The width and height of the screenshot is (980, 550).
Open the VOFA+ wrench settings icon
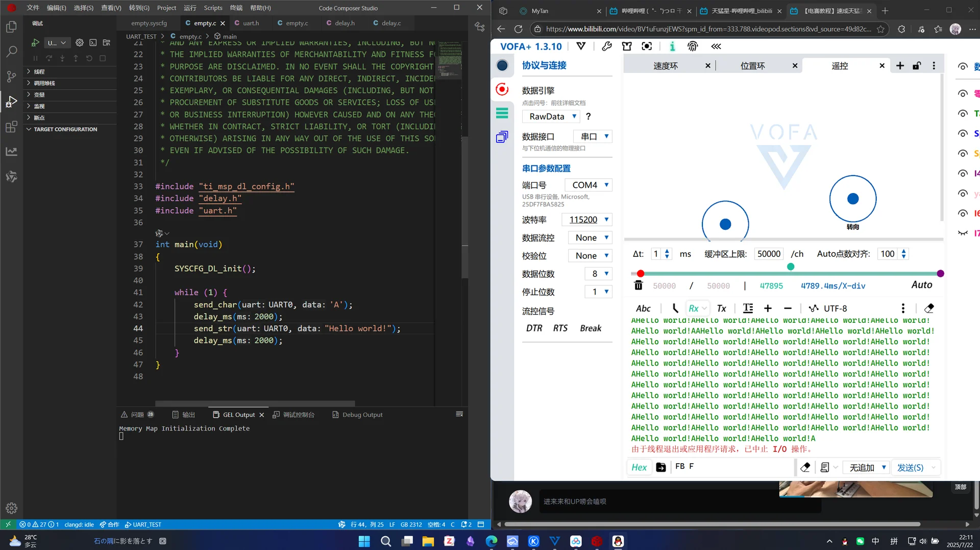[x=606, y=46]
